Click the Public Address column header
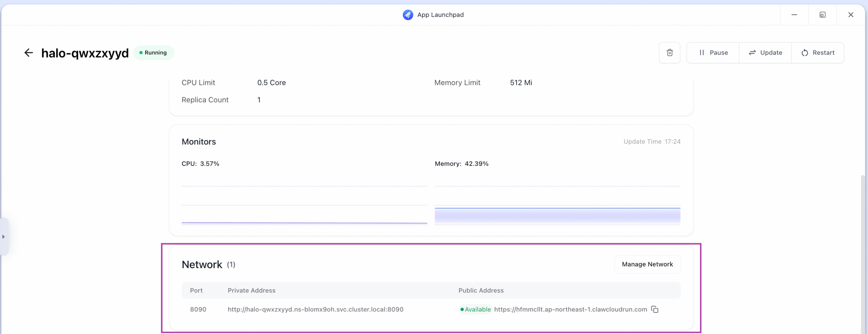The width and height of the screenshot is (868, 334). 481,290
